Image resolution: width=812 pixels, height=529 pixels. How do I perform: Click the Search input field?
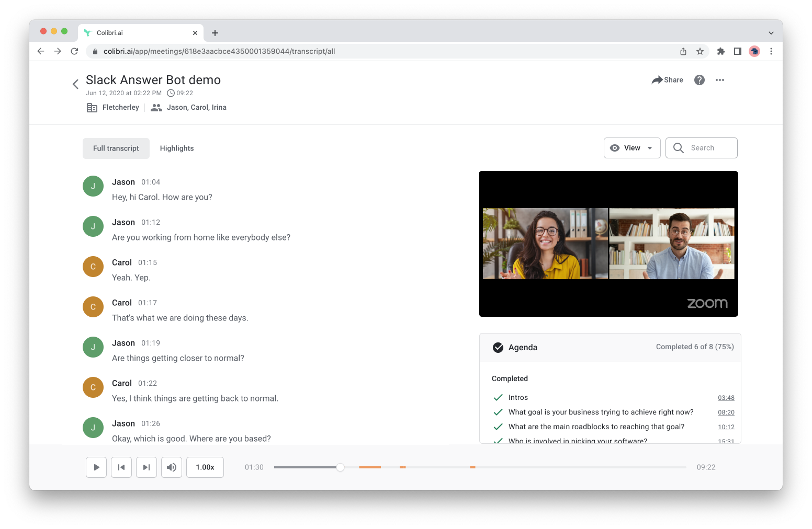point(702,148)
